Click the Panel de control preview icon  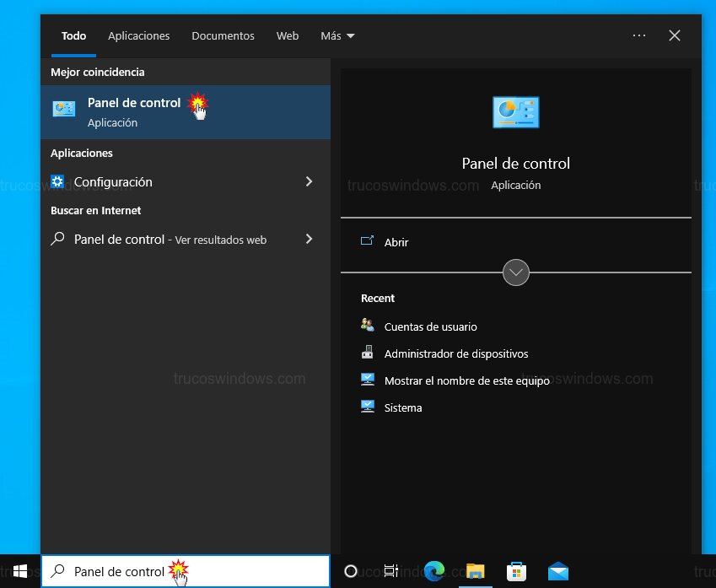[x=515, y=112]
